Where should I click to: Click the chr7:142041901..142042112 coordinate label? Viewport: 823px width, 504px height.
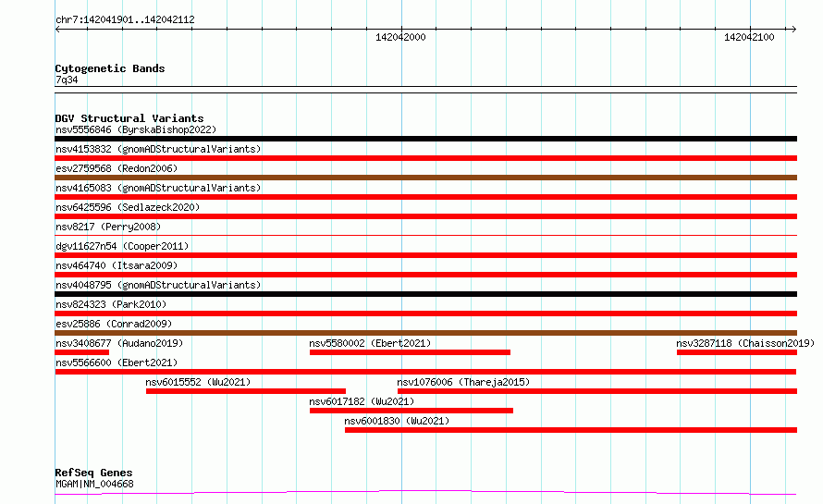125,20
